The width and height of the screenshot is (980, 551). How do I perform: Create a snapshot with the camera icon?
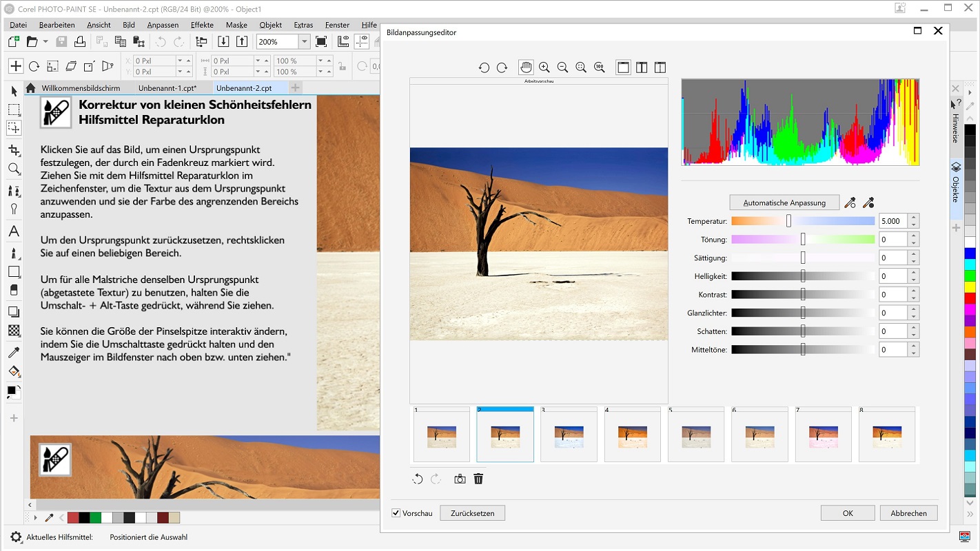(460, 478)
